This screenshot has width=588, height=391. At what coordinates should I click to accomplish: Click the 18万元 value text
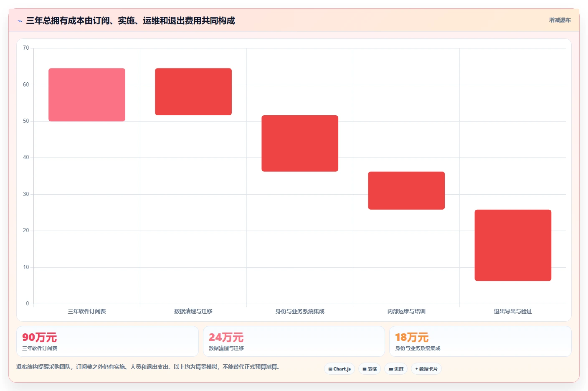pyautogui.click(x=412, y=338)
